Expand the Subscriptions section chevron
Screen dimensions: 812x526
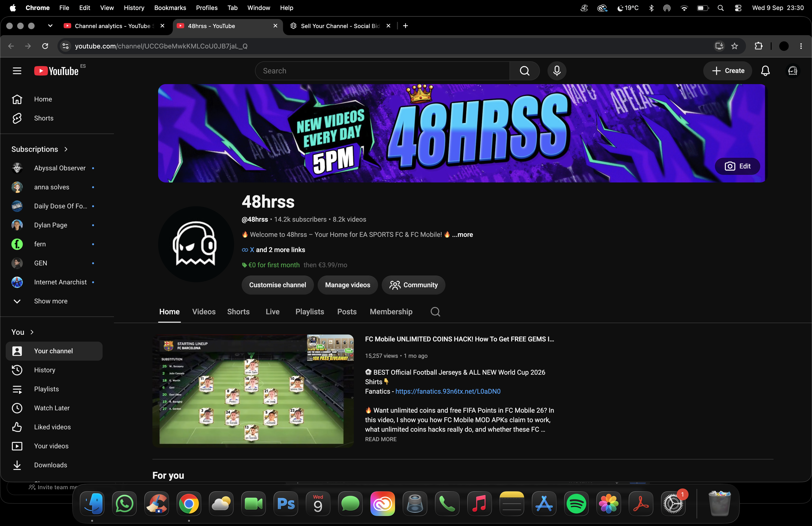click(66, 149)
